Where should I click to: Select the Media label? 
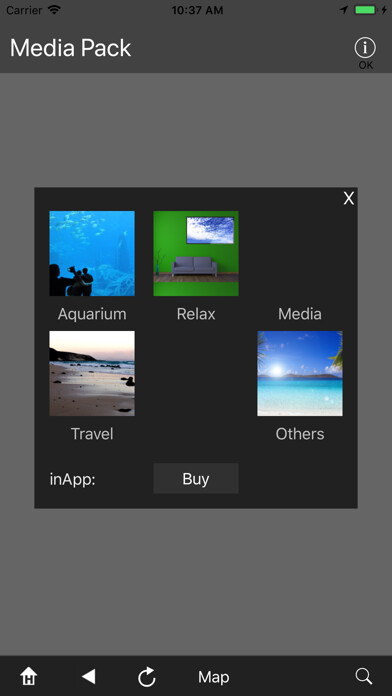click(300, 314)
